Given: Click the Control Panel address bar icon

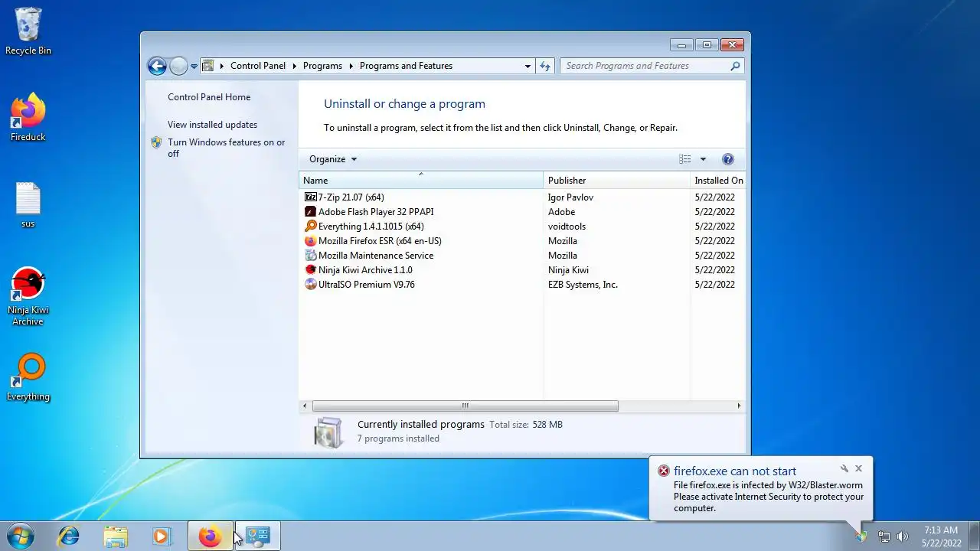Looking at the screenshot, I should [207, 66].
